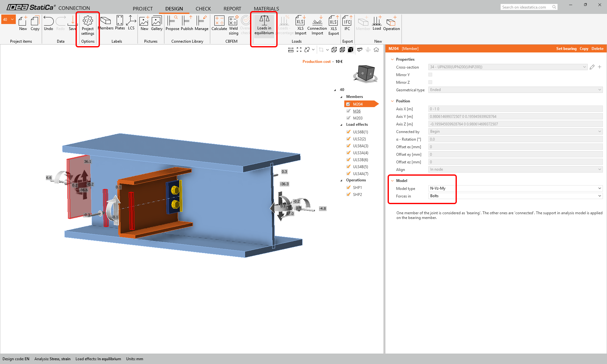Toggle the SHP1 operation checkbox
The height and width of the screenshot is (364, 607).
[348, 187]
